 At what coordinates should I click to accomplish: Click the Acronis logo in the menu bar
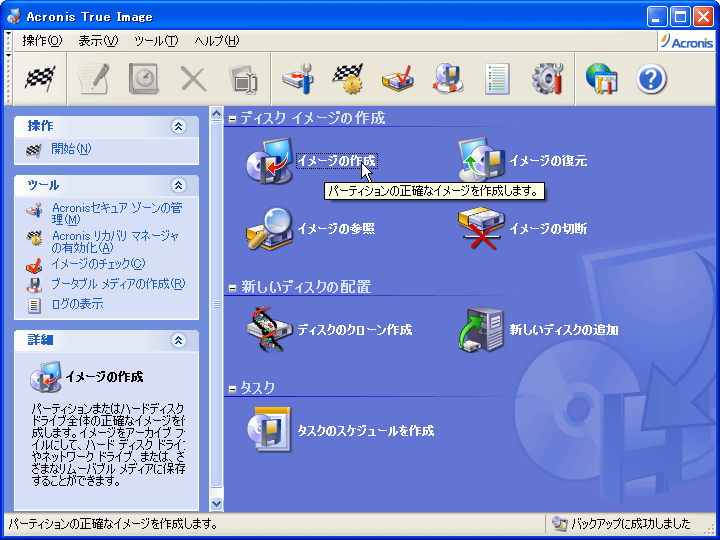click(687, 42)
